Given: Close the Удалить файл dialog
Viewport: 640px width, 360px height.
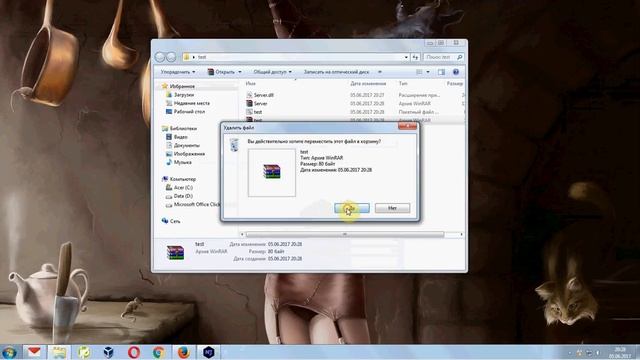Looking at the screenshot, I should click(407, 127).
